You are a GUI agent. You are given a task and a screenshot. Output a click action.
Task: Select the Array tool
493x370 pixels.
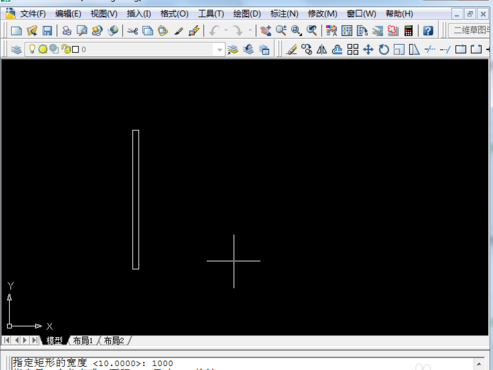[353, 50]
